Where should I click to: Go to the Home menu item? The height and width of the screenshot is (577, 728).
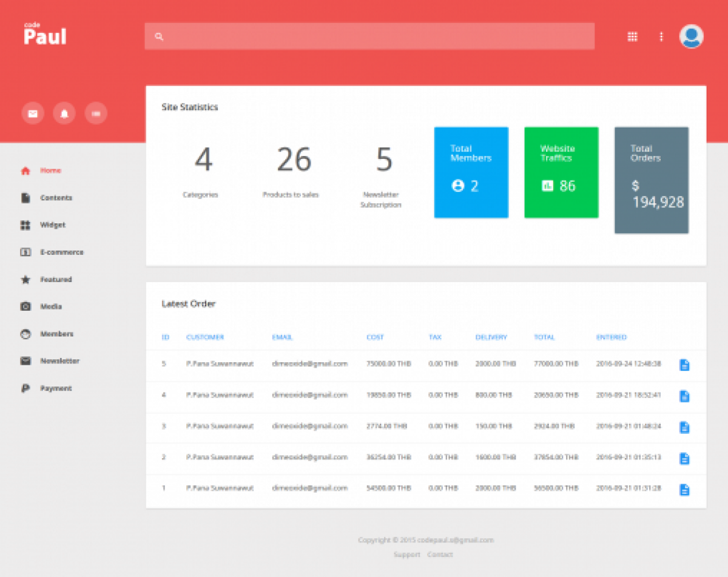(50, 170)
